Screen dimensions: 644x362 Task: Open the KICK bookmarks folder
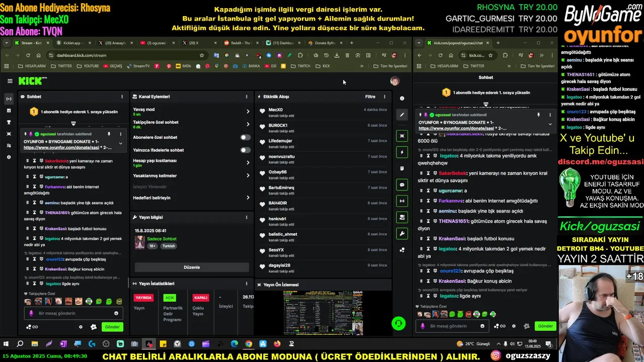(x=323, y=66)
